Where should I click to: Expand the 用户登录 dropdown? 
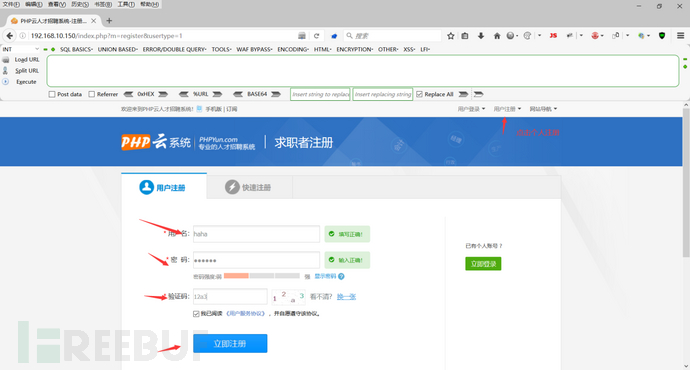(471, 109)
